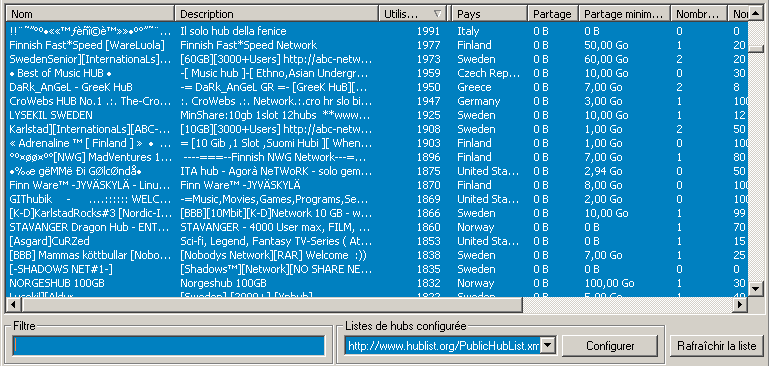The width and height of the screenshot is (769, 366).
Task: Click country cell Czech Rep…
Action: (488, 73)
